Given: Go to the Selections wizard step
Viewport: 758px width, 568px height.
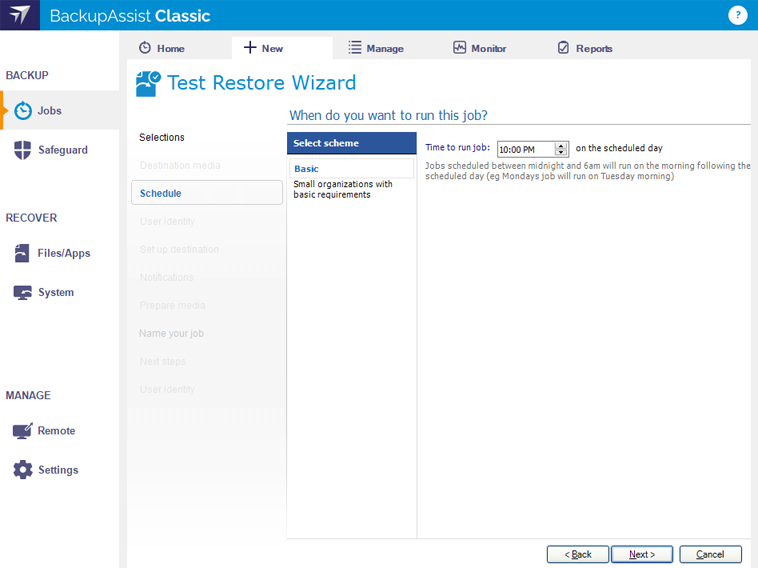Looking at the screenshot, I should click(x=161, y=137).
